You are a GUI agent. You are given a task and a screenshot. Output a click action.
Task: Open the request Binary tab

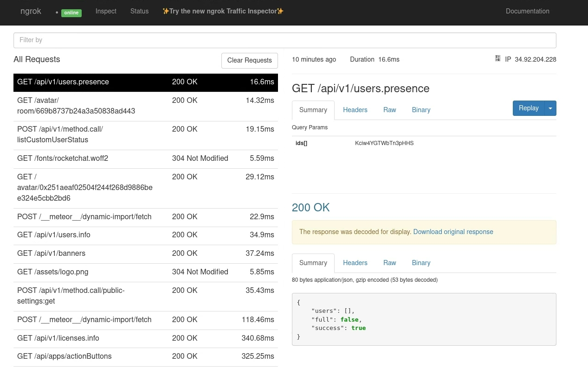pos(421,110)
